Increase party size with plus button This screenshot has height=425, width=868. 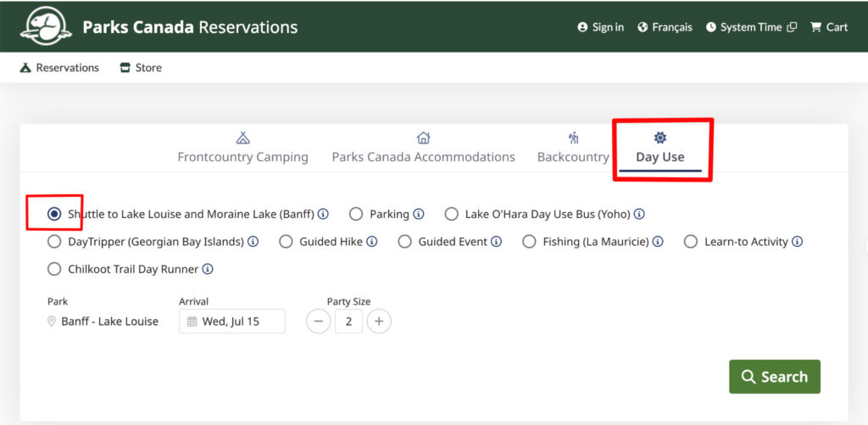[x=379, y=322]
